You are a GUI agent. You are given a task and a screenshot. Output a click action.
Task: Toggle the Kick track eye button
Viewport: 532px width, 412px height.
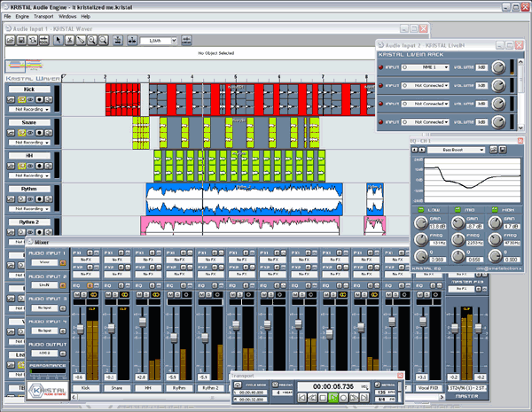pyautogui.click(x=30, y=99)
